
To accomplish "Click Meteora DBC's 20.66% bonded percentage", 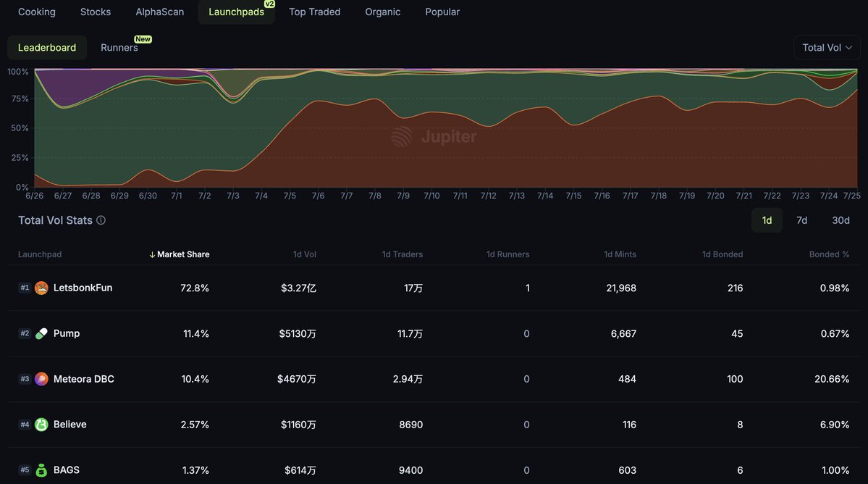I will 832,379.
